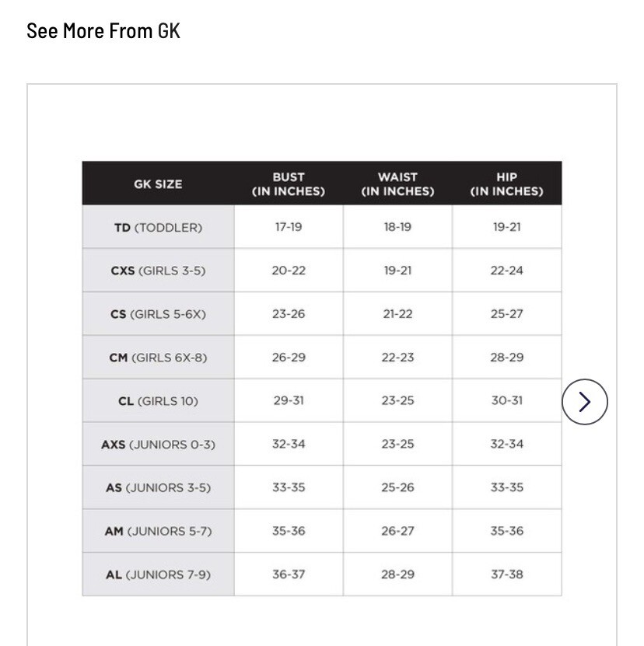Select the AS (JUNIORS 3-5) size cell

pos(158,488)
